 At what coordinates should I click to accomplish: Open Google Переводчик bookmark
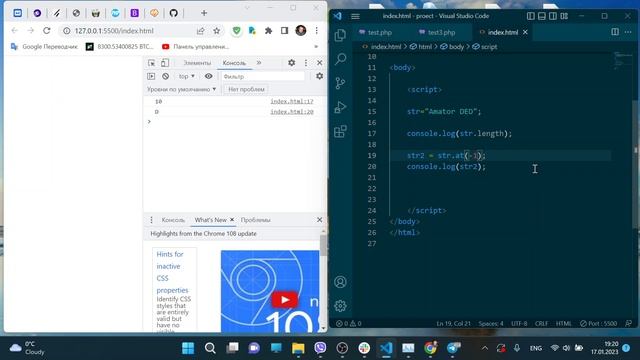point(44,47)
